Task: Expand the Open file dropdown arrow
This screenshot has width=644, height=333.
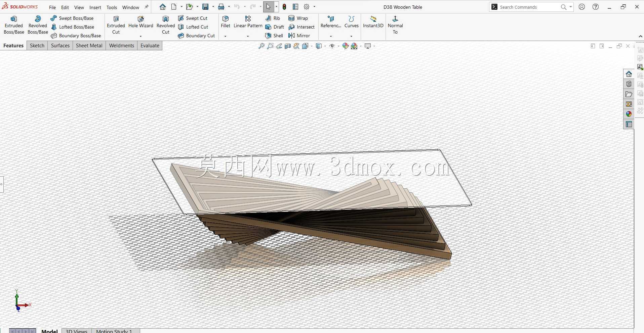Action: click(197, 7)
